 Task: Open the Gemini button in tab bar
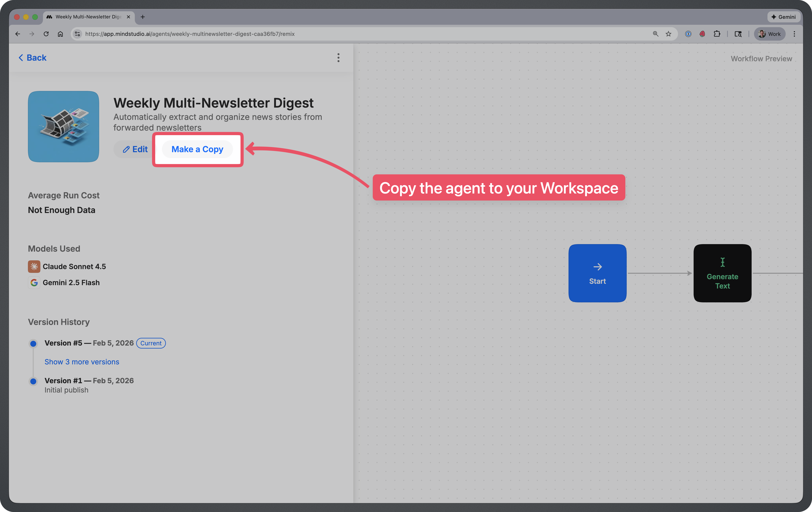pyautogui.click(x=783, y=17)
